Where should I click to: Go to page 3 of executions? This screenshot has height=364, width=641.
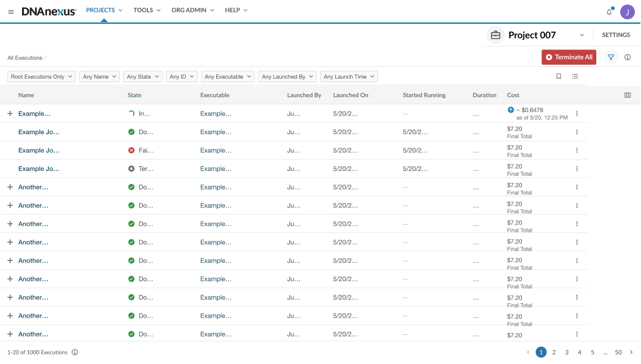point(567,353)
